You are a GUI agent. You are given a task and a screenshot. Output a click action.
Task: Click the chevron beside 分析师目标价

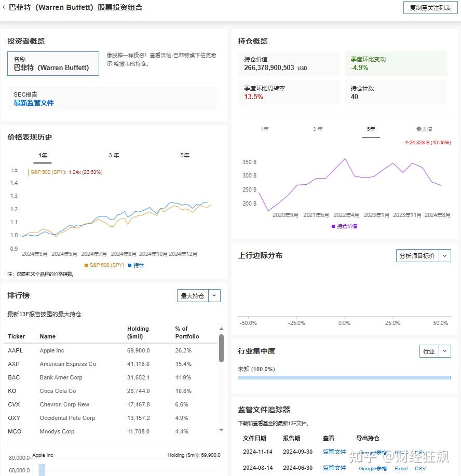(445, 255)
